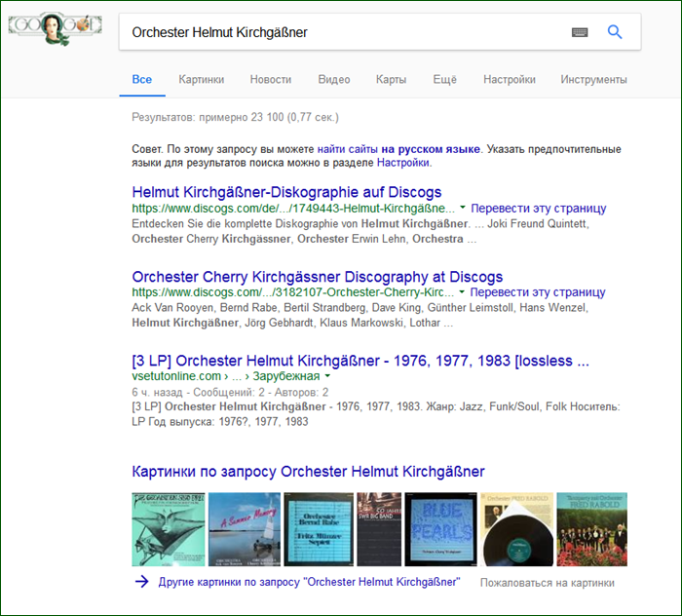Image resolution: width=682 pixels, height=616 pixels.
Task: Click 'Перевести эту страницу' for the Cherry Kirchgässner result
Action: tap(538, 291)
